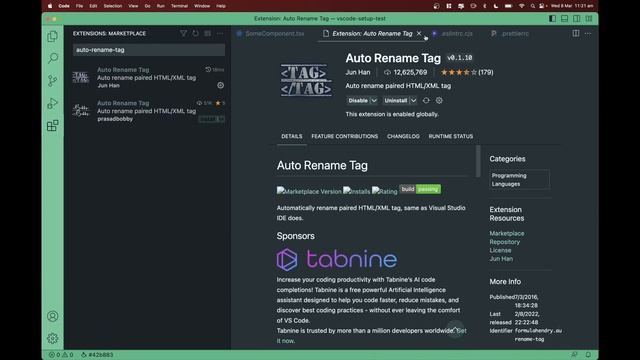Open the License resource link
Image resolution: width=640 pixels, height=360 pixels.
click(x=500, y=250)
